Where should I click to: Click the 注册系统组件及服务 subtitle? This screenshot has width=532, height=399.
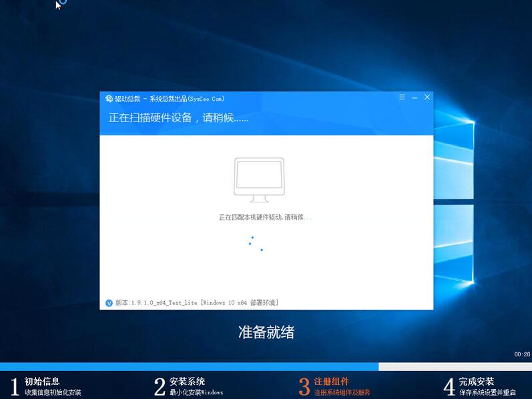(x=342, y=392)
